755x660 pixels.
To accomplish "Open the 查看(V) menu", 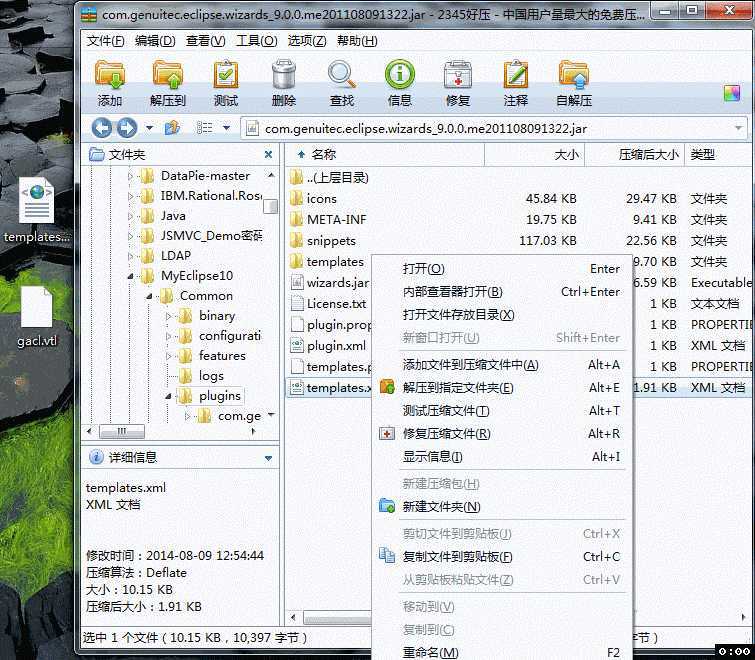I will click(x=206, y=41).
